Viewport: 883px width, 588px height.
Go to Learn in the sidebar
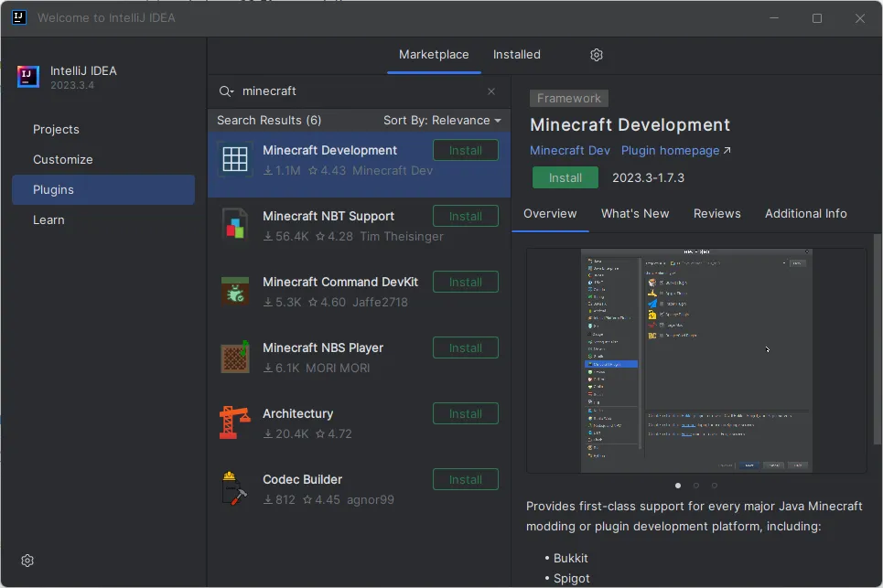[103, 220]
